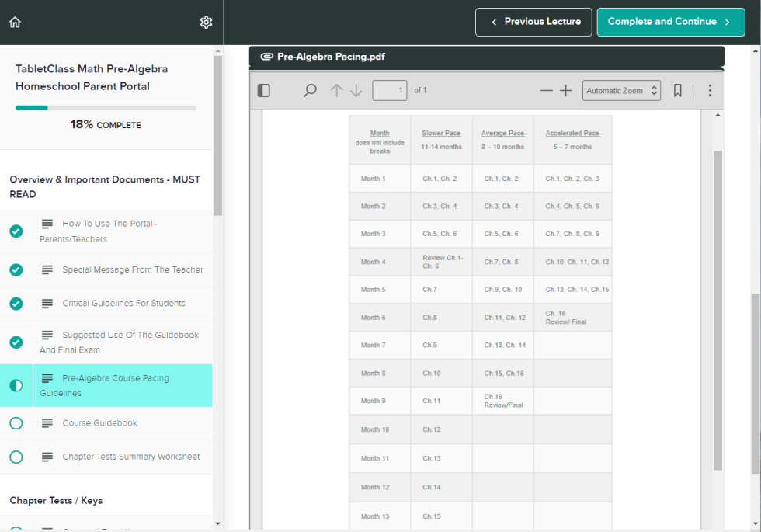Zoom in with the plus icon
The height and width of the screenshot is (532, 761).
566,91
